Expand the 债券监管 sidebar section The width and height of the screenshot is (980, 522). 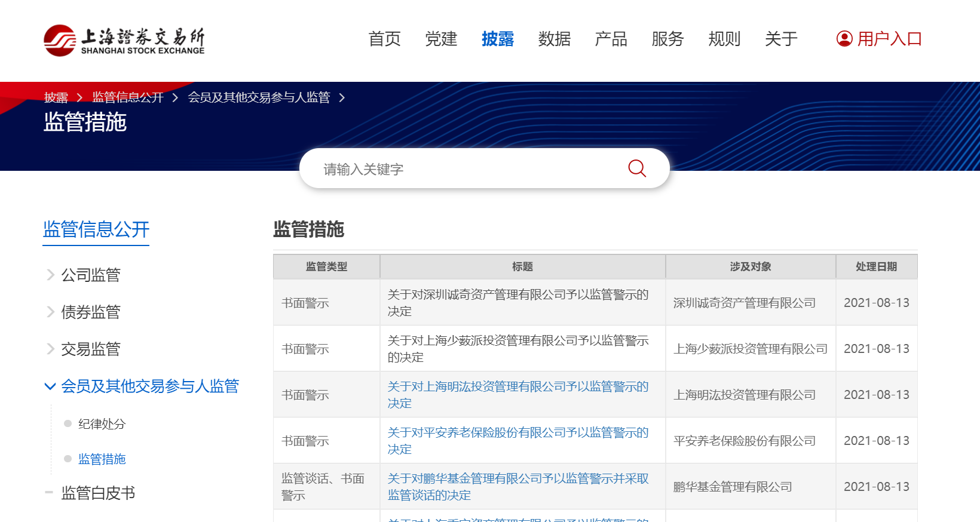(x=51, y=312)
